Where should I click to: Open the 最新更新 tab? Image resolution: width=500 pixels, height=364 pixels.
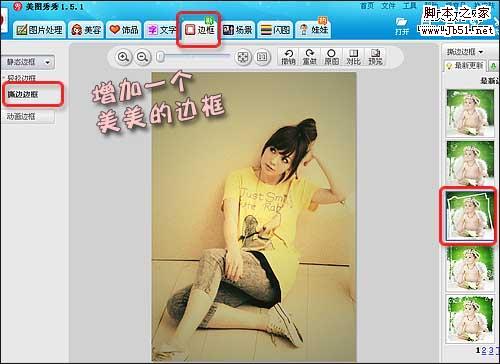[x=466, y=66]
